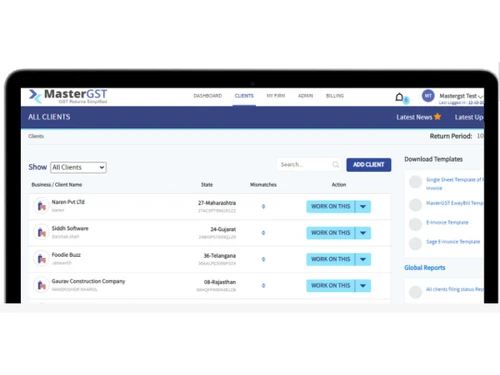Click Work On This for Naren Pvt Ltd
Screen dimensions: 500x375
click(x=331, y=207)
